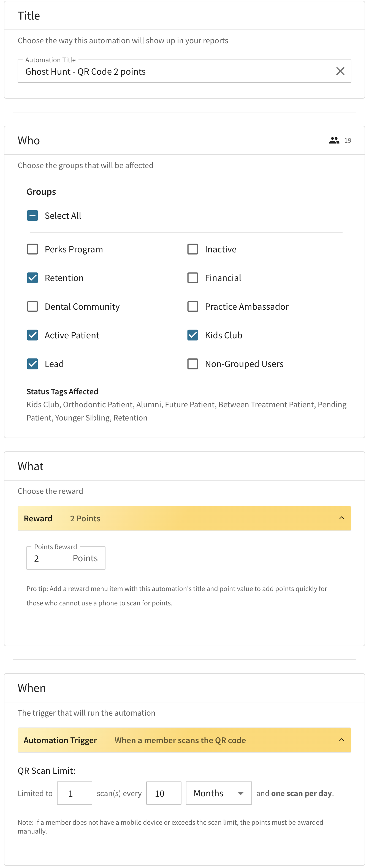The width and height of the screenshot is (369, 868).
Task: Click the Points Reward input field
Action: pyautogui.click(x=50, y=558)
